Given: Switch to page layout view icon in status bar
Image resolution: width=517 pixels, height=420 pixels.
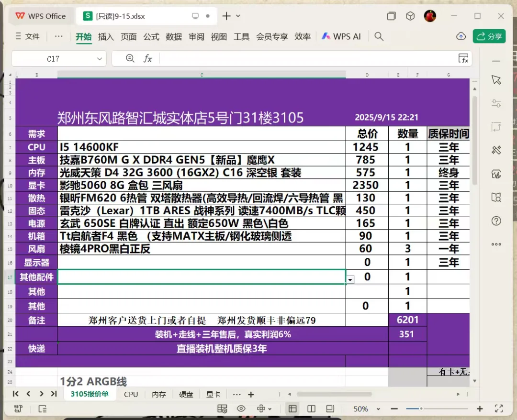Looking at the screenshot, I should (x=311, y=409).
